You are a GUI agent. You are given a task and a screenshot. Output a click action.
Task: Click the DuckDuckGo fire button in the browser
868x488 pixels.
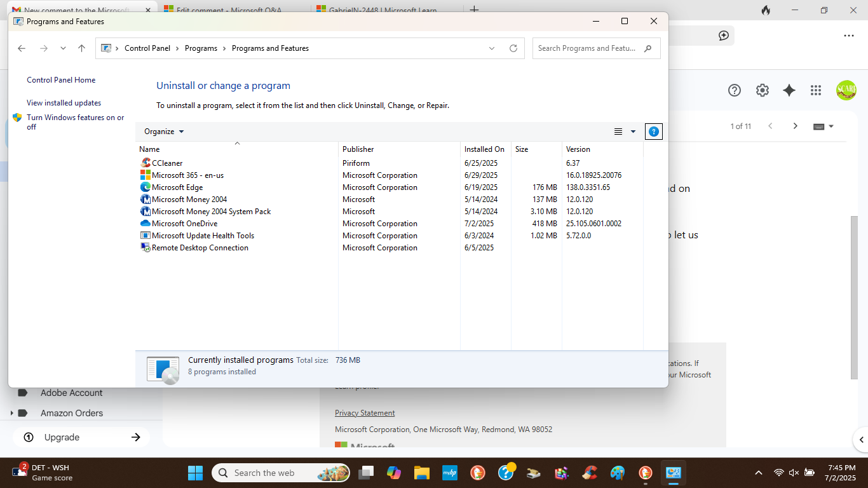766,10
